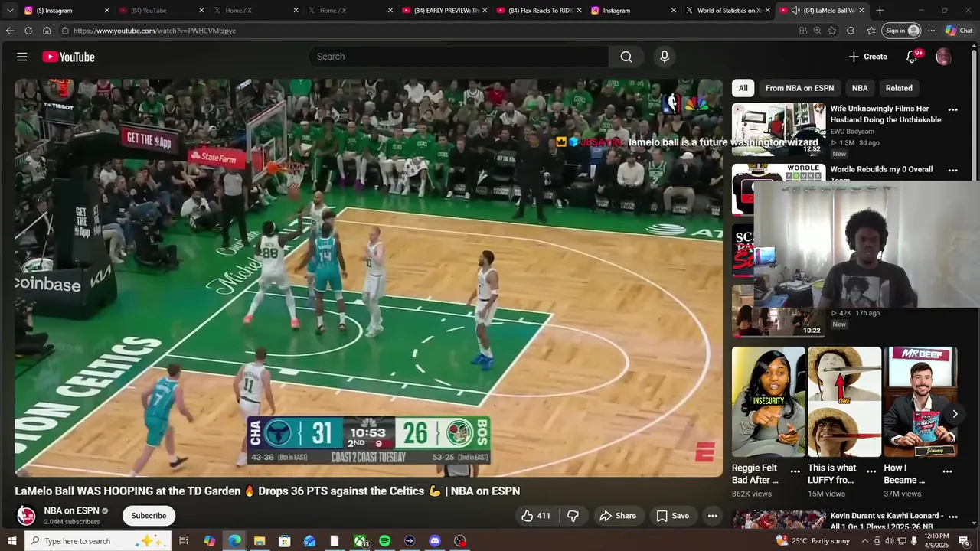This screenshot has width=980, height=551.
Task: Open options for Wife Unknowingly Films video
Action: [x=953, y=109]
